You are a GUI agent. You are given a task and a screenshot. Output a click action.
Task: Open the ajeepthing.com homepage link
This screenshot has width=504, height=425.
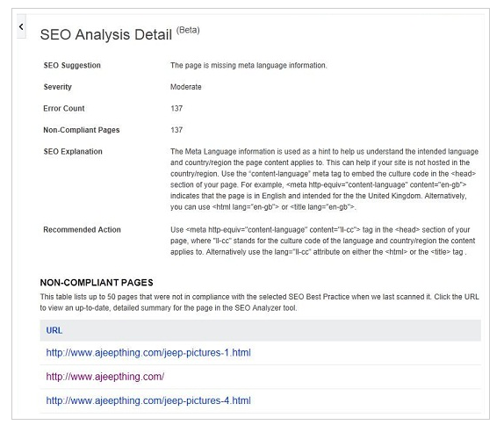tap(105, 377)
